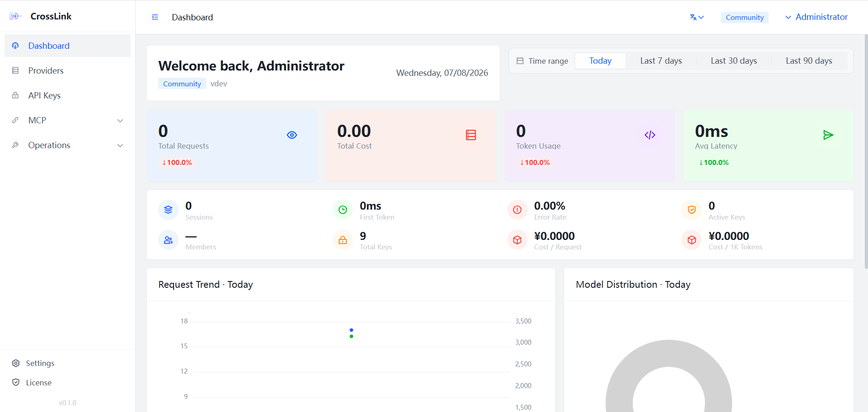Click the v0.1.0 version label
Image resolution: width=868 pixels, height=412 pixels.
(x=67, y=403)
